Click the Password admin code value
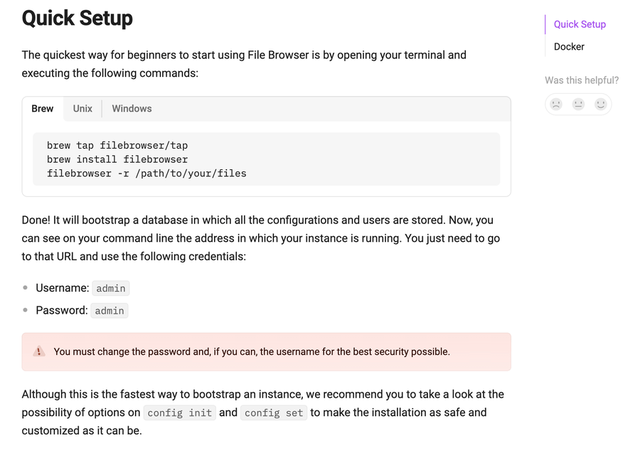The height and width of the screenshot is (468, 640). [109, 311]
